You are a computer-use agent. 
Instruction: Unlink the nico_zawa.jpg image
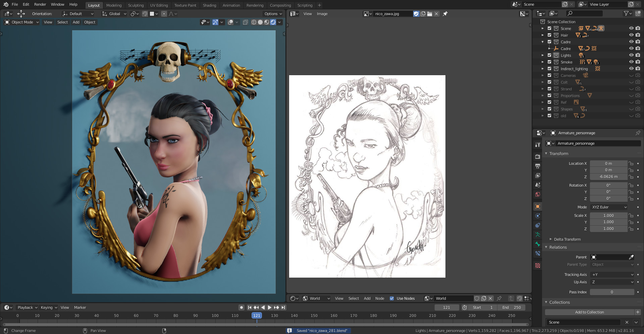[x=436, y=14]
